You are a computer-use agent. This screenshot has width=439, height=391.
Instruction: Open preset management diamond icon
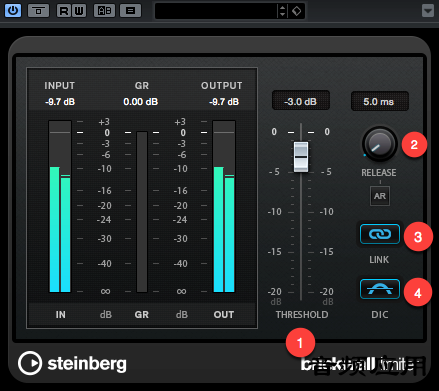point(296,11)
